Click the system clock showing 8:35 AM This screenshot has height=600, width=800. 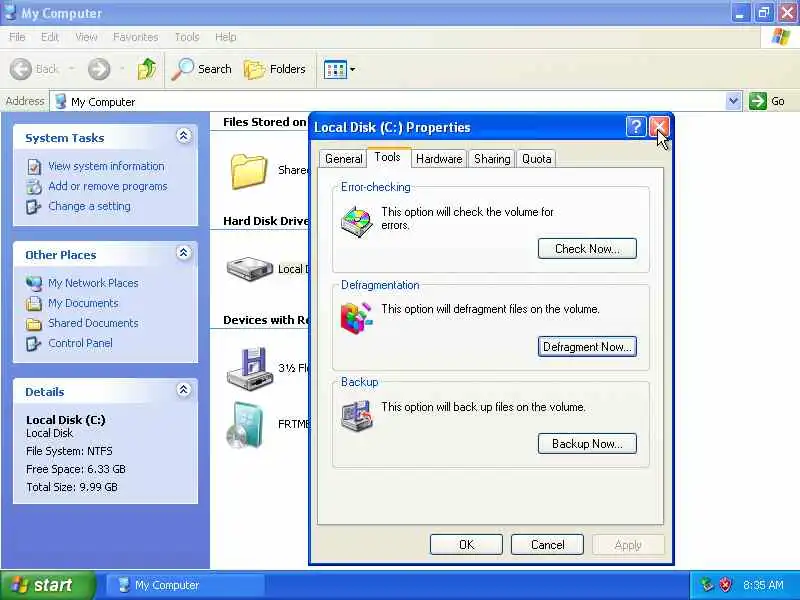763,585
